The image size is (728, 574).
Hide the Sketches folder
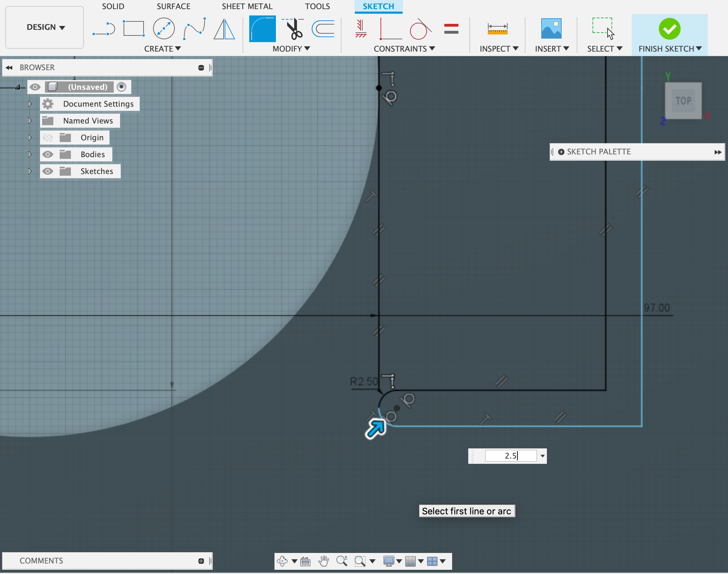(x=48, y=171)
